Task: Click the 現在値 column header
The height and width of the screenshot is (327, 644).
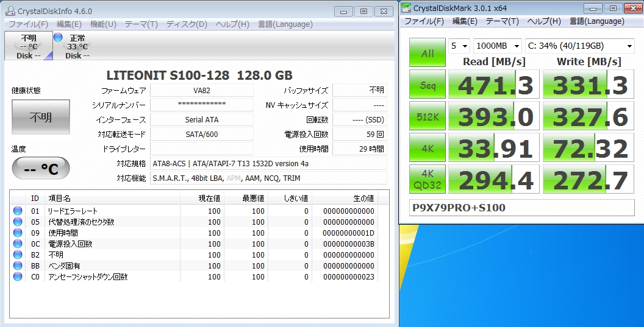Action: 202,199
